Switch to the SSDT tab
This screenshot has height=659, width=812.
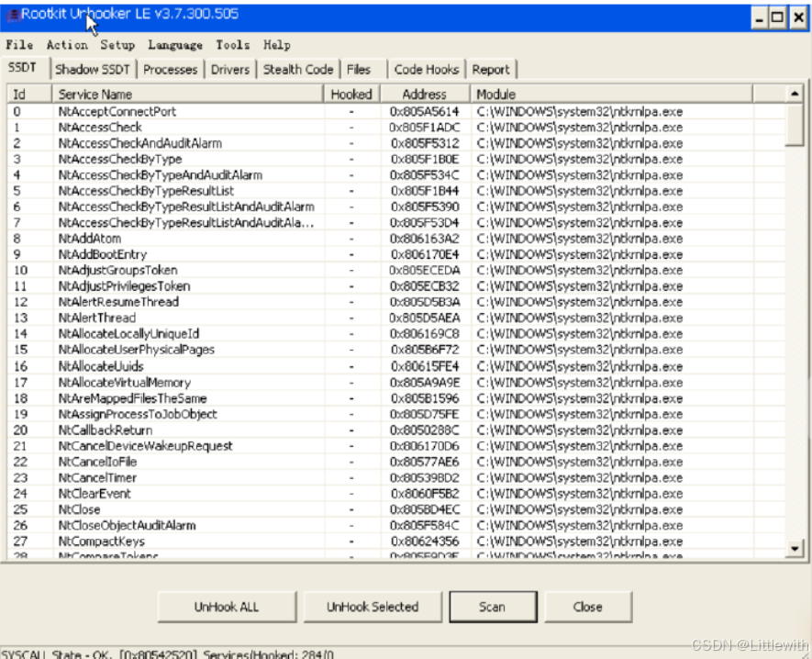pyautogui.click(x=22, y=68)
